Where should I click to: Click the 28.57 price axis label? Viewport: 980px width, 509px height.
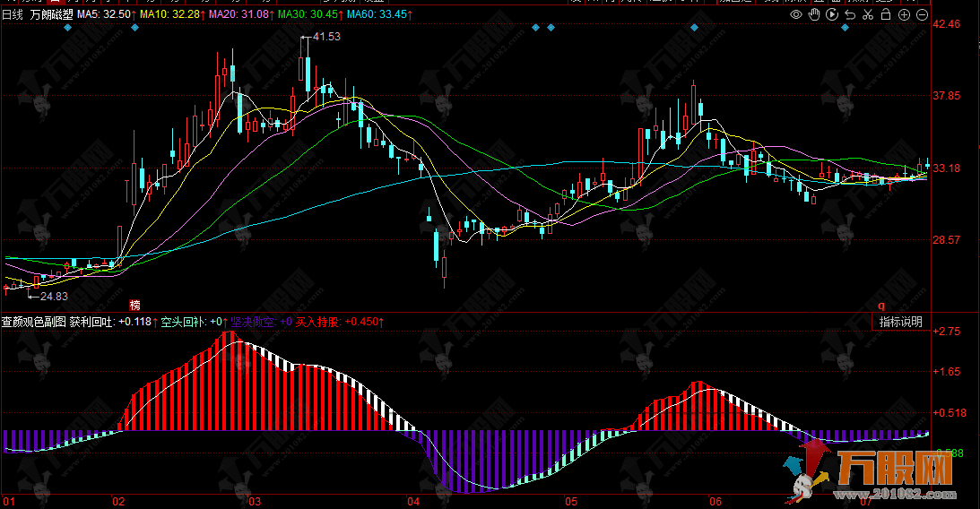[946, 240]
